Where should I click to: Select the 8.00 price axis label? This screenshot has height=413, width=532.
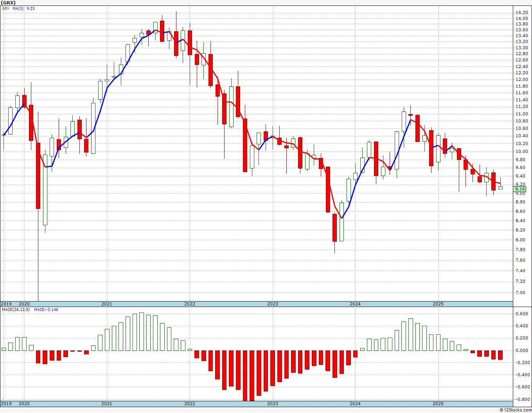point(520,240)
